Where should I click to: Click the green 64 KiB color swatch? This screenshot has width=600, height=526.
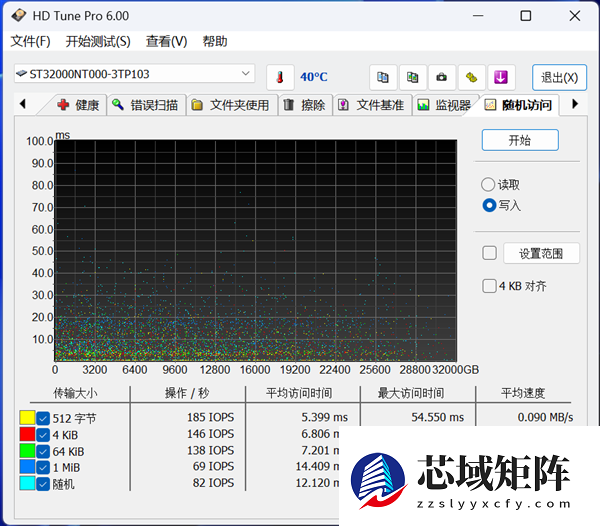(27, 451)
